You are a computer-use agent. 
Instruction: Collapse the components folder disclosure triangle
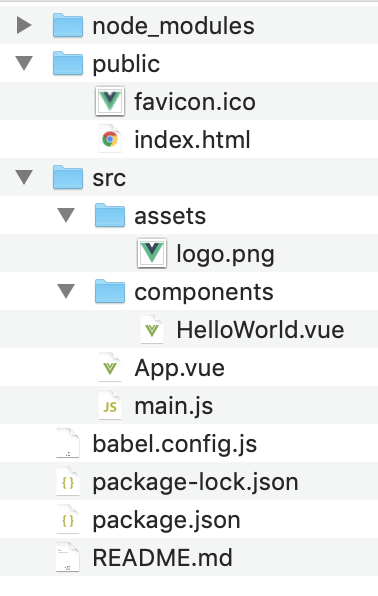(66, 291)
